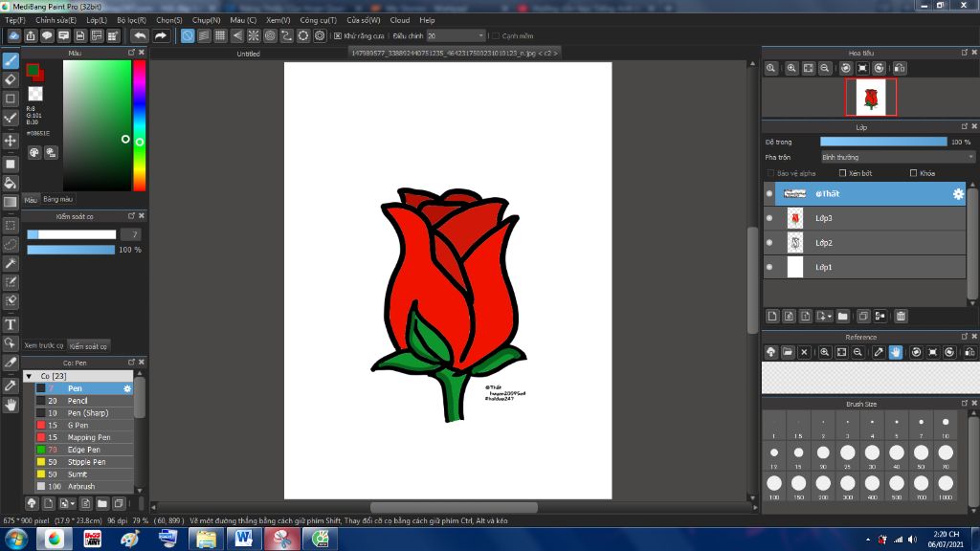Enable the Khóa checkbox
This screenshot has height=551, width=980.
913,173
